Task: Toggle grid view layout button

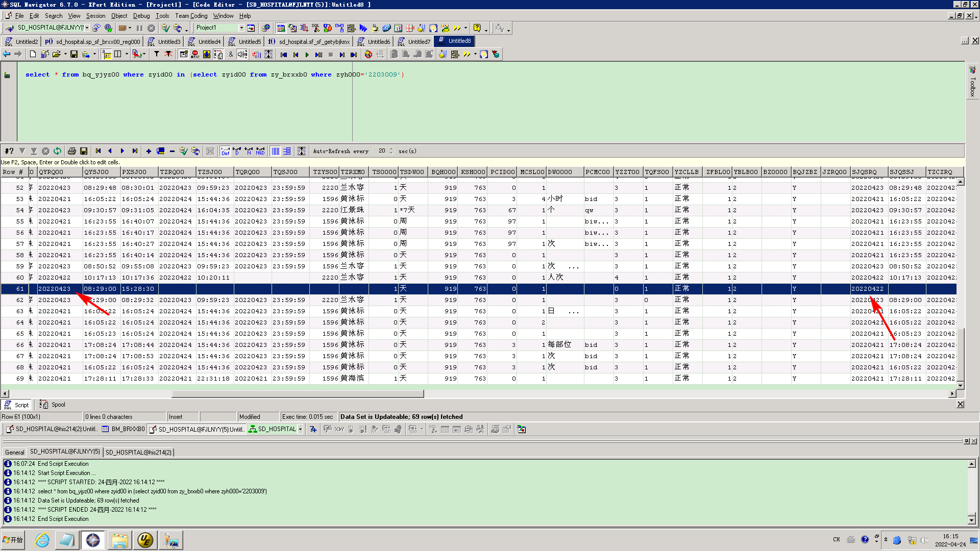Action: (x=276, y=151)
